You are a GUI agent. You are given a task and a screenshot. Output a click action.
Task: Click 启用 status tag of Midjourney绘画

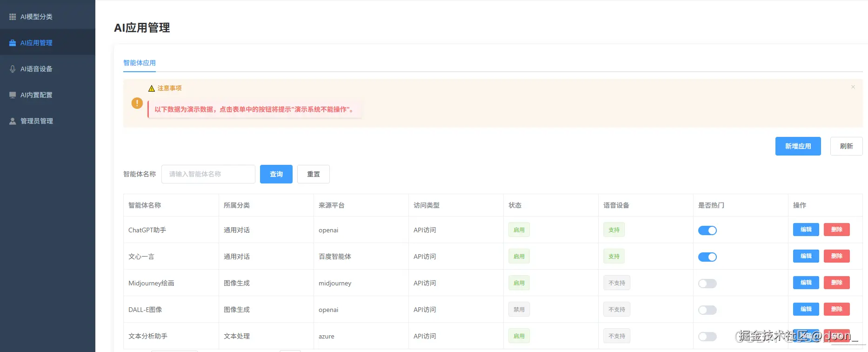click(519, 283)
